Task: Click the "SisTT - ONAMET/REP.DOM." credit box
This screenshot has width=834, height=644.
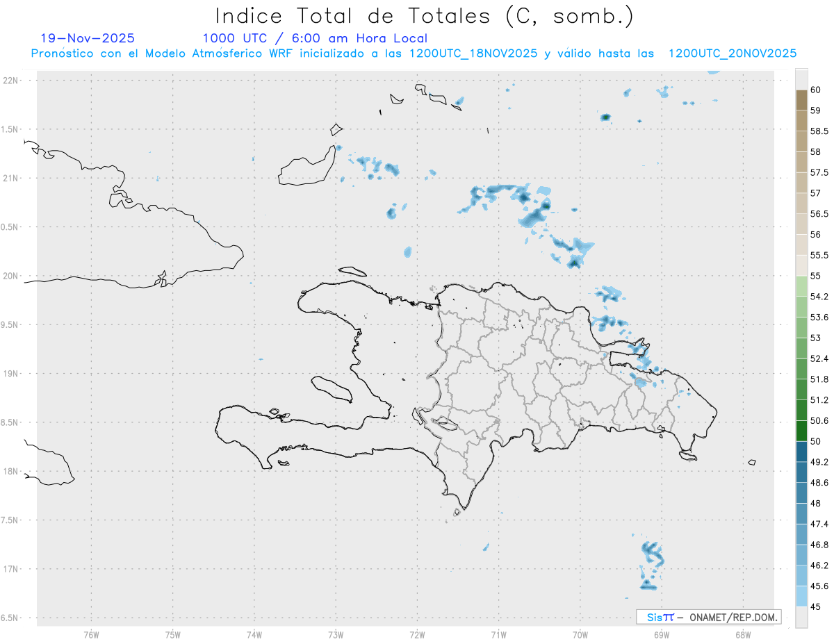Action: pyautogui.click(x=709, y=617)
